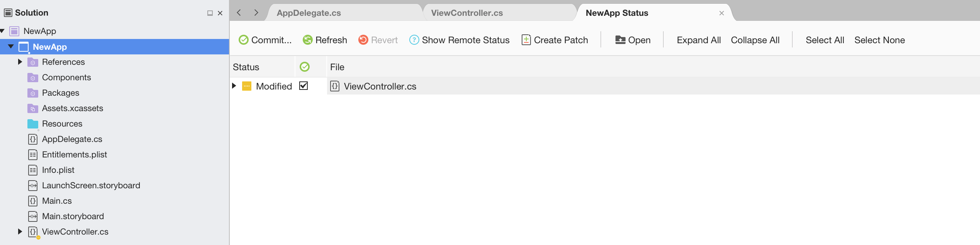Image resolution: width=980 pixels, height=245 pixels.
Task: Click the Refresh toolbar icon
Action: point(307,40)
